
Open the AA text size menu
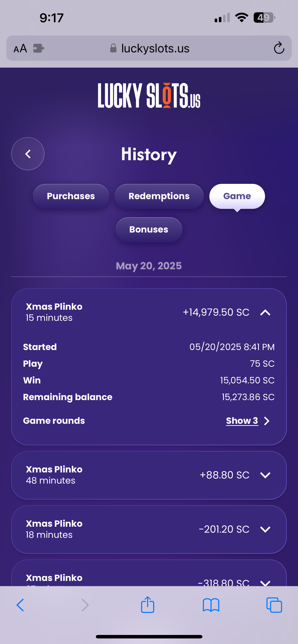coord(20,48)
